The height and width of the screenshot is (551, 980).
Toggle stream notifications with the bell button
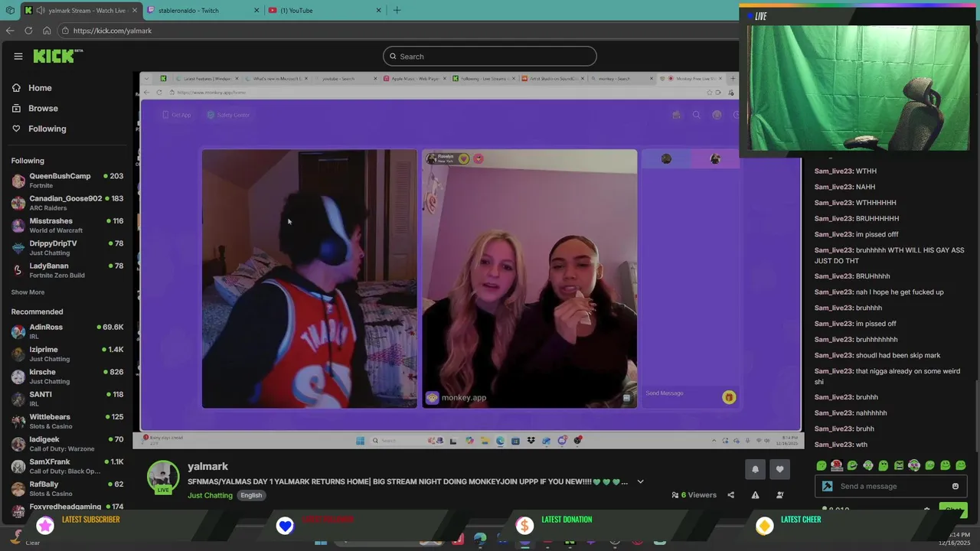(755, 469)
